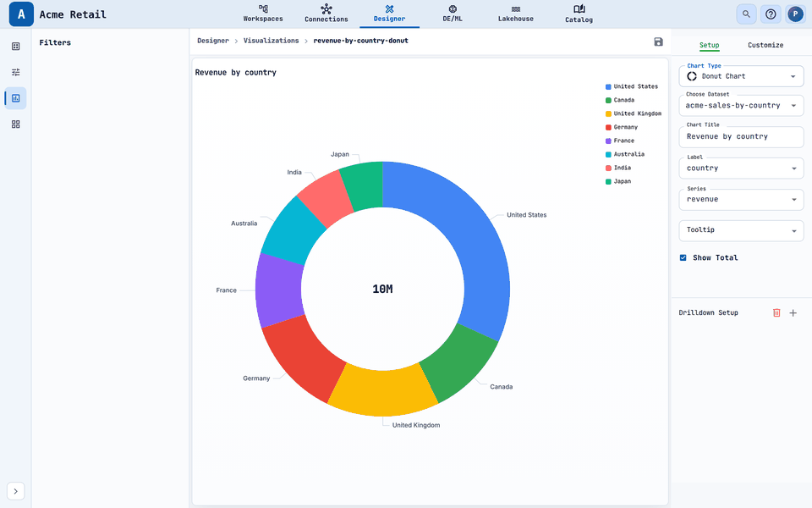Click the Acme Retail logo icon
Image resolution: width=812 pixels, height=508 pixels.
coord(21,14)
